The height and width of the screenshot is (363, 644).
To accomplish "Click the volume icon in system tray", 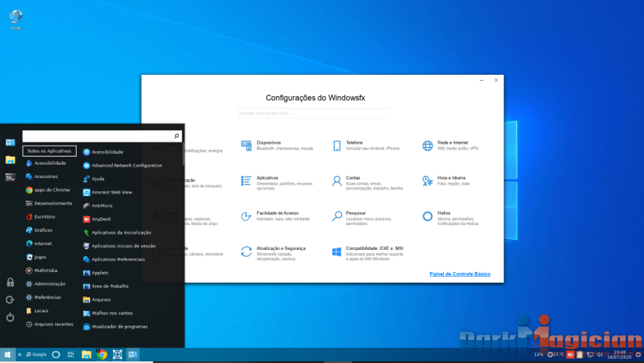I will pyautogui.click(x=600, y=354).
